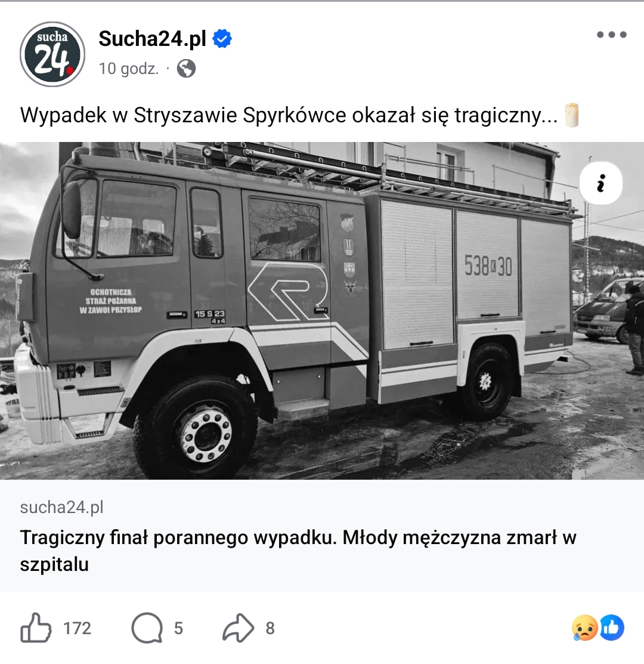Share the post with arrow icon
This screenshot has height=664, width=644.
(239, 628)
